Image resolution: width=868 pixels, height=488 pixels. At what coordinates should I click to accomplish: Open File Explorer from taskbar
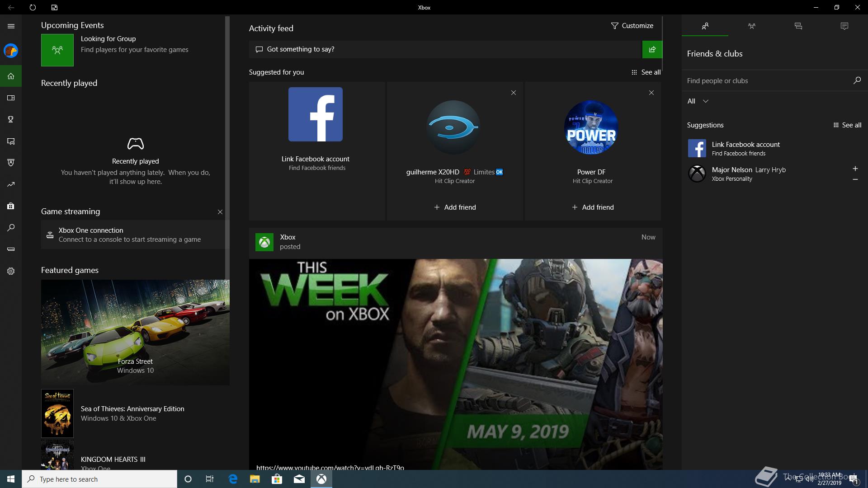coord(255,479)
